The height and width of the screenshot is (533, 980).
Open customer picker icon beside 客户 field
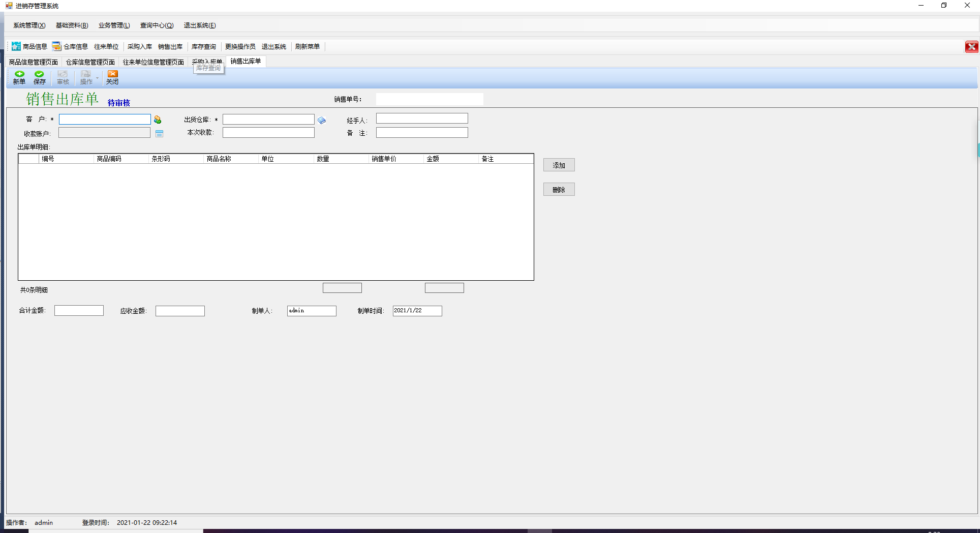(x=158, y=120)
